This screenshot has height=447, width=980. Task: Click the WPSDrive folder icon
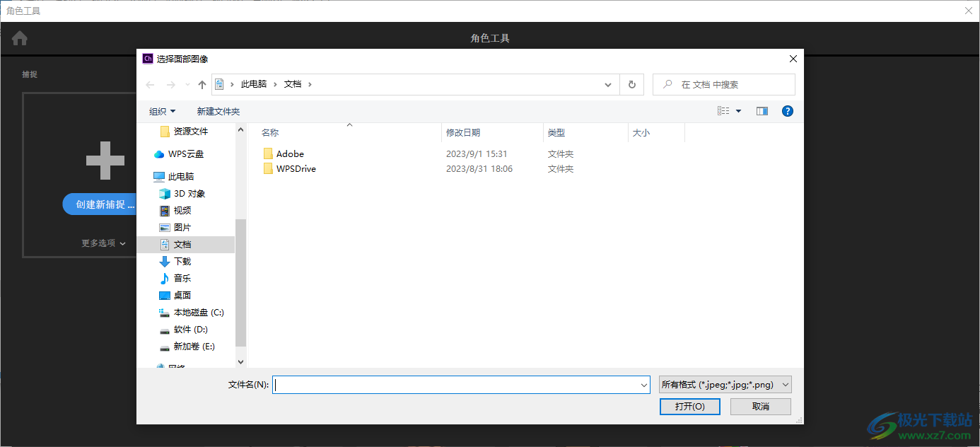pyautogui.click(x=268, y=168)
